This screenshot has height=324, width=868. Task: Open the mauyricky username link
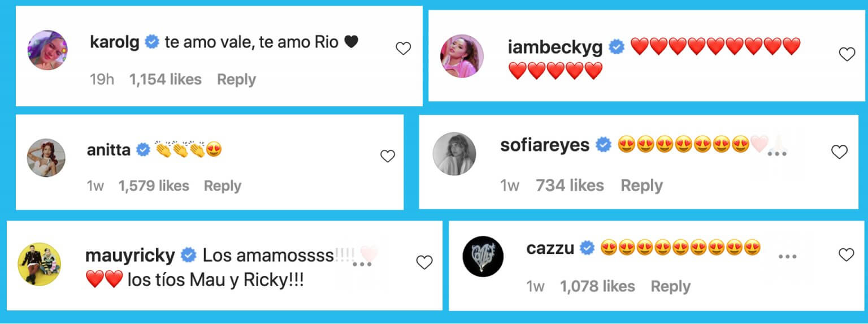(130, 256)
